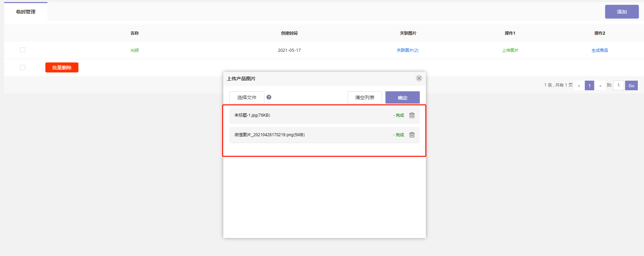
Task: Focus the jump-to page input field
Action: click(x=619, y=85)
